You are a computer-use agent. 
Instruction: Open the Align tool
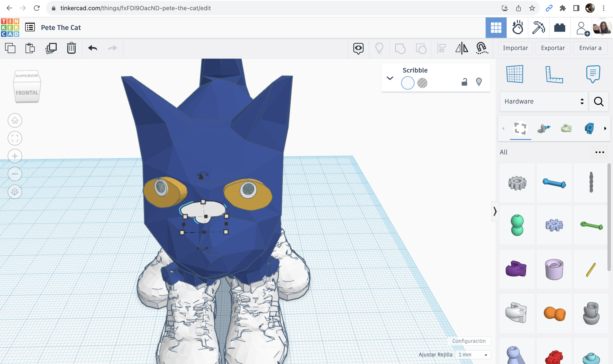pos(441,48)
